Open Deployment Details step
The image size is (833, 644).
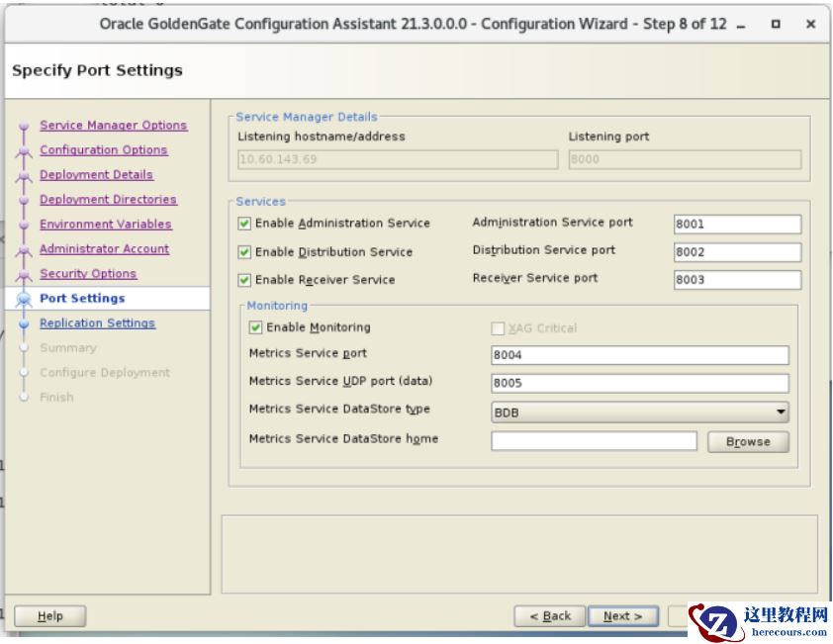pos(96,175)
